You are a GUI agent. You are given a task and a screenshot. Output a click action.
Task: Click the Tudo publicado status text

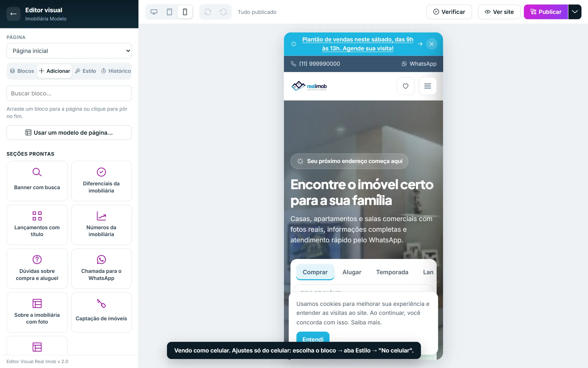click(x=257, y=12)
